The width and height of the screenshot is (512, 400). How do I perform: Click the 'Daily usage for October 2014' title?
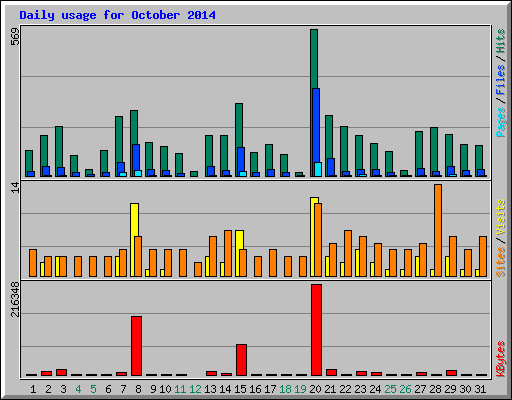pos(117,15)
